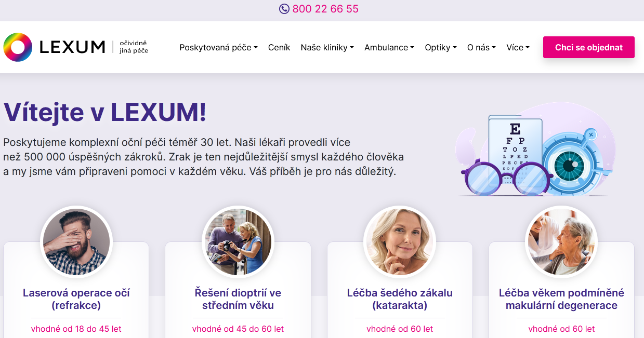Screen dimensions: 644x338
Task: Open the O nás dropdown
Action: 481,47
